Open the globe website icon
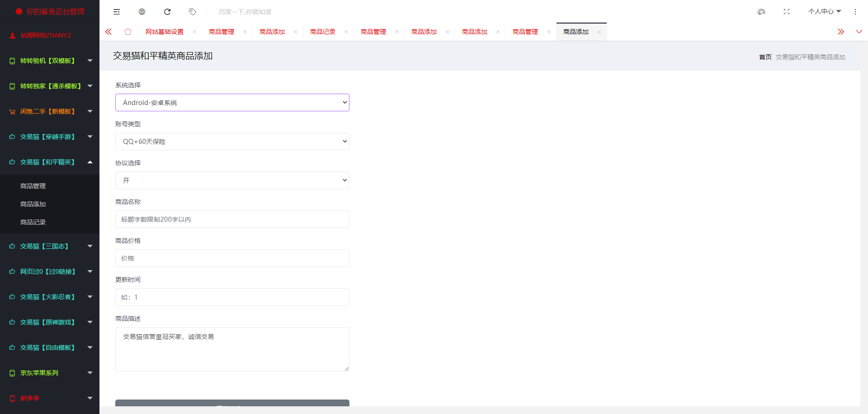This screenshot has width=868, height=414. pyautogui.click(x=142, y=12)
